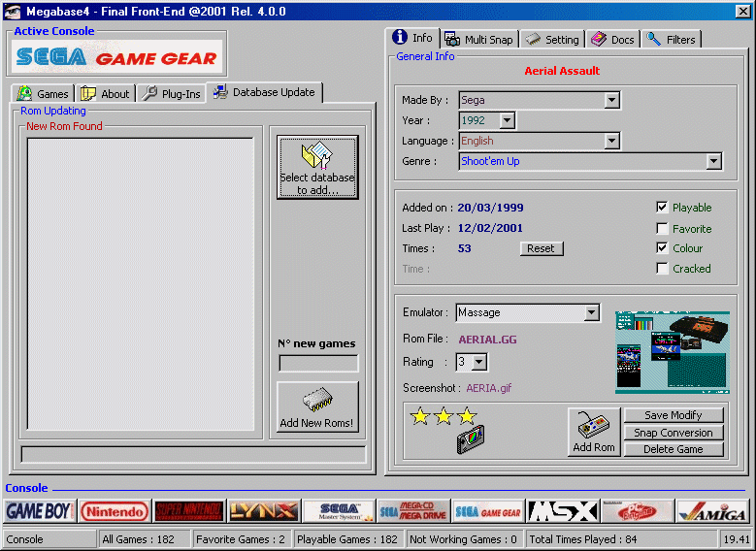Click the Add New Roms! button

tap(317, 406)
